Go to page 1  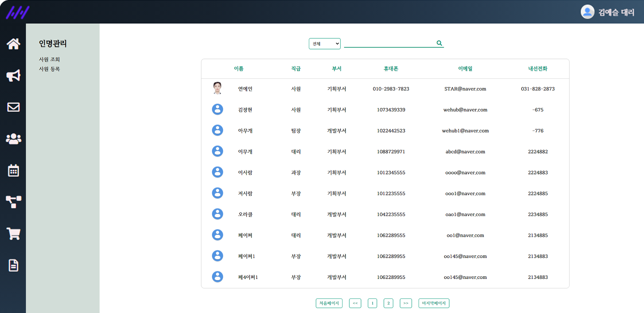[372, 303]
